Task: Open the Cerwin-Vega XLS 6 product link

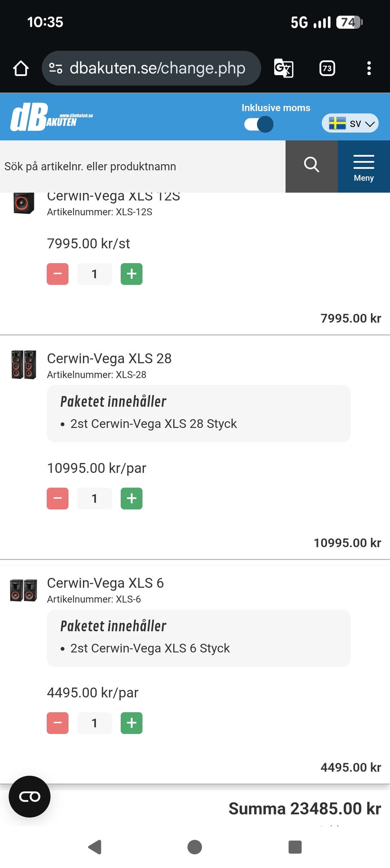Action: click(x=105, y=583)
